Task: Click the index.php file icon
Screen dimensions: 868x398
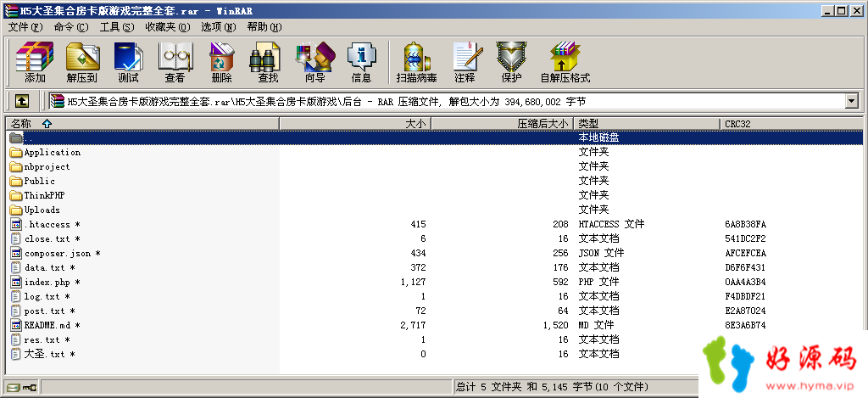Action: [15, 282]
